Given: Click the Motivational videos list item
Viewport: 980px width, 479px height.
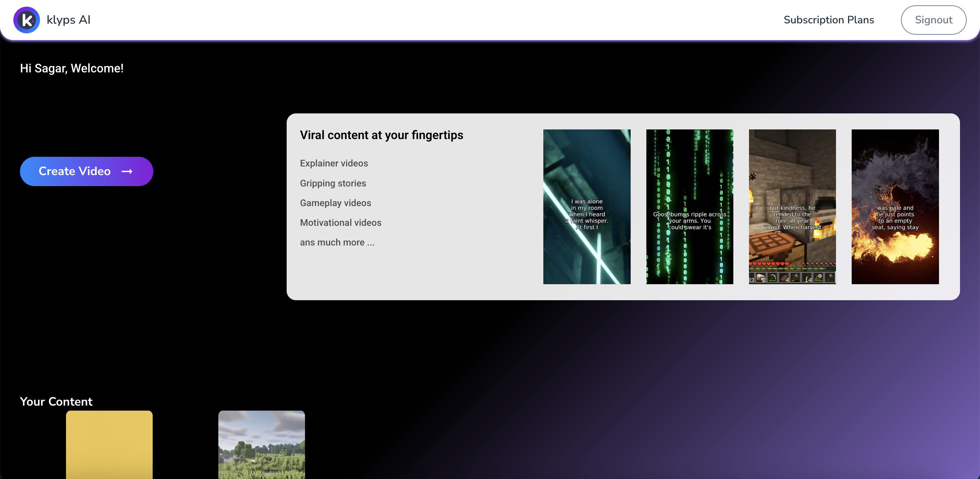Looking at the screenshot, I should click(x=340, y=223).
